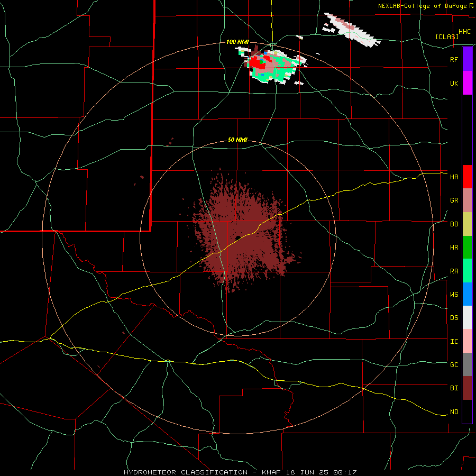Image resolution: width=476 pixels, height=476 pixels.
Task: Click the NEXLAB-College of DuPage text
Action: point(424,6)
